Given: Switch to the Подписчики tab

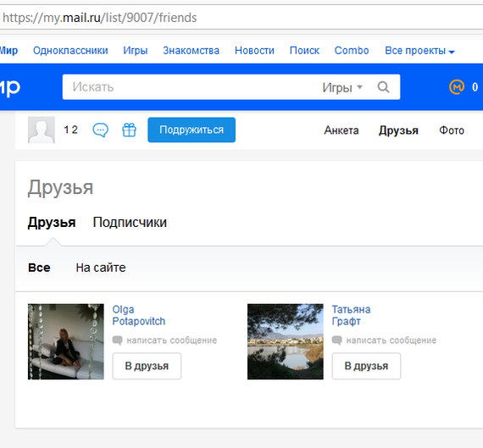Looking at the screenshot, I should pos(130,223).
